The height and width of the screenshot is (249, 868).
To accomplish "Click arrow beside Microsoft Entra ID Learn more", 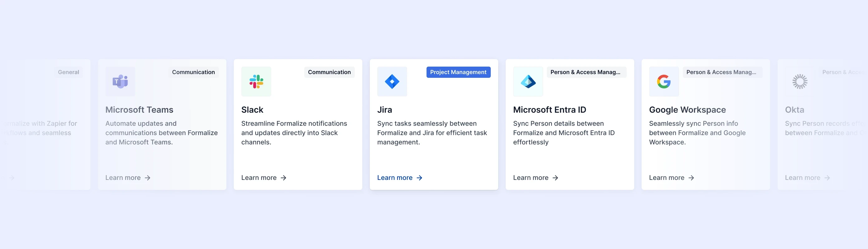I will click(555, 178).
